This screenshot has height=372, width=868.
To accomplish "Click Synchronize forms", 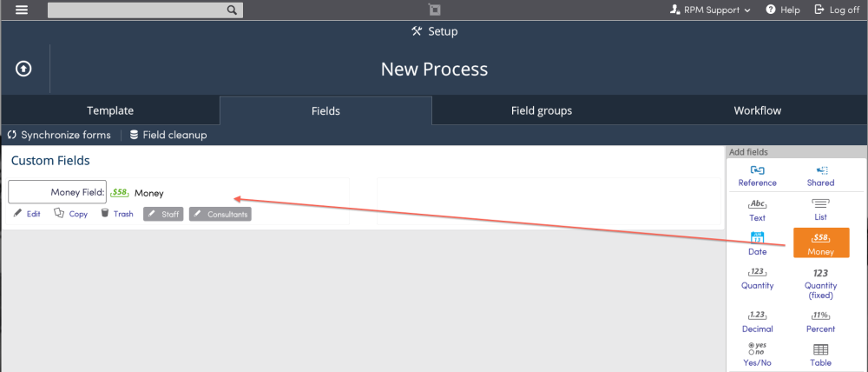I will 59,135.
